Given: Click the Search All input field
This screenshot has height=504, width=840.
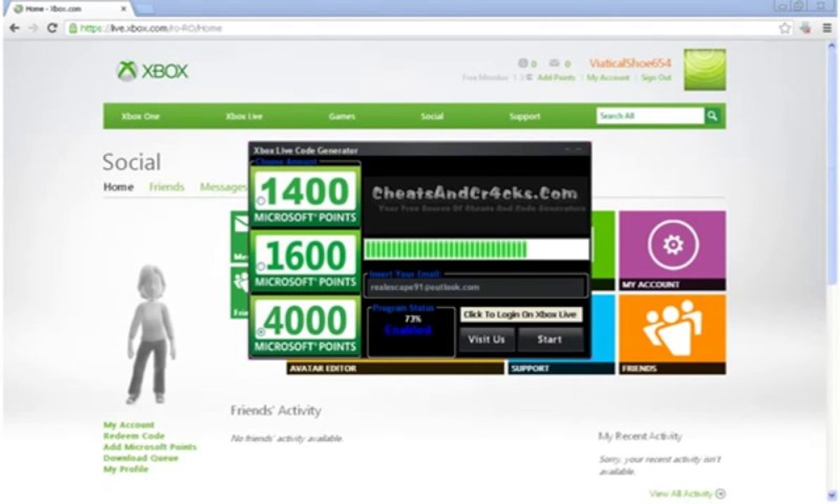Looking at the screenshot, I should tap(650, 116).
